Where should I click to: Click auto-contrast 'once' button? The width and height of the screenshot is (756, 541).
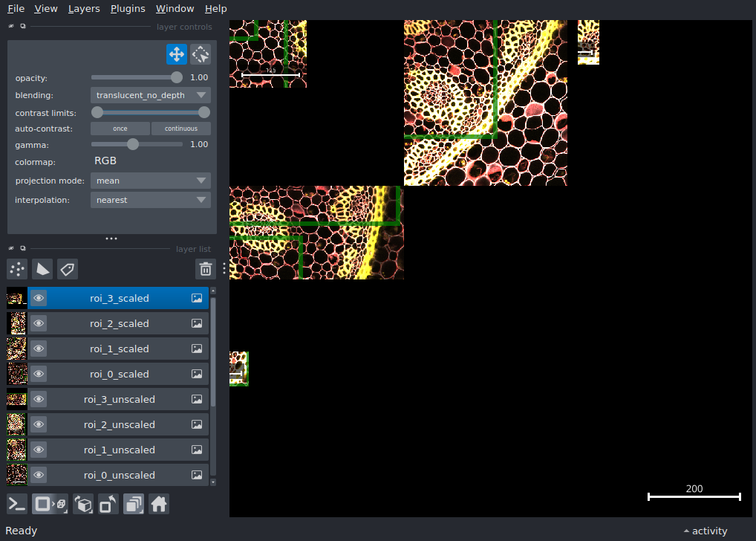[120, 129]
